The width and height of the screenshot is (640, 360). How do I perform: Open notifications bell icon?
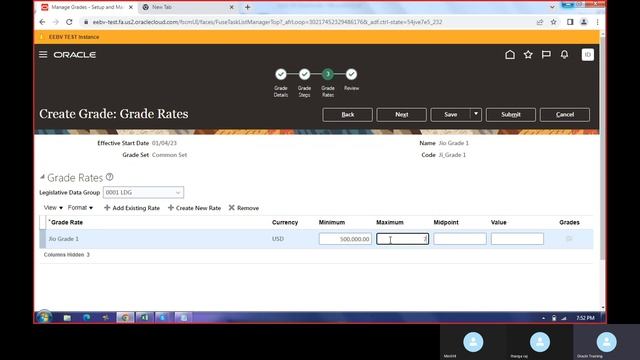564,55
